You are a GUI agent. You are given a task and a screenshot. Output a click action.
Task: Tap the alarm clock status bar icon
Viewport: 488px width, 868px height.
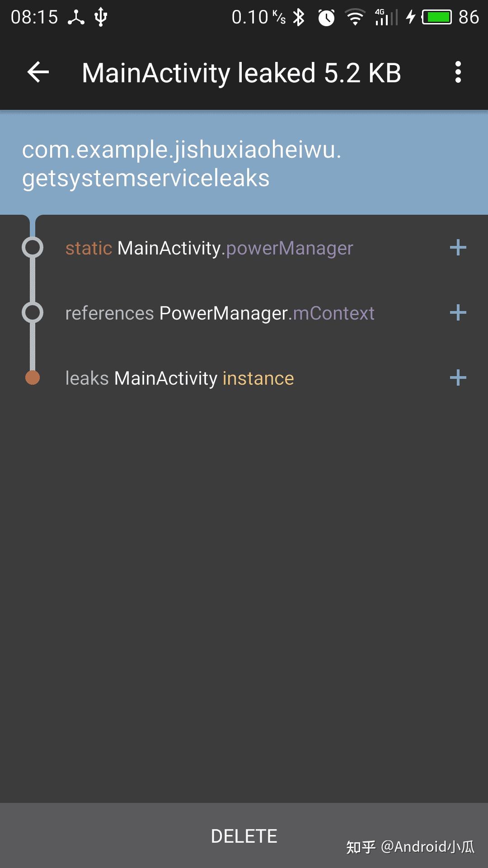click(326, 17)
